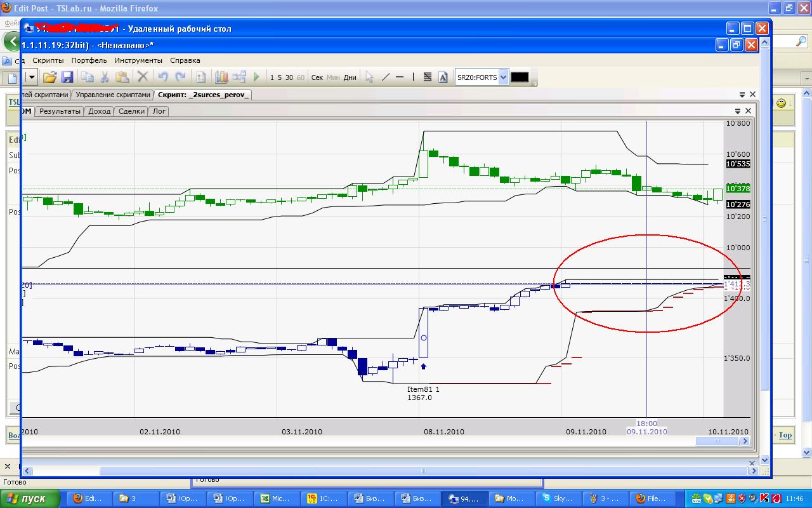This screenshot has width=812, height=508.
Task: Click the пуск Start button
Action: coord(31,498)
